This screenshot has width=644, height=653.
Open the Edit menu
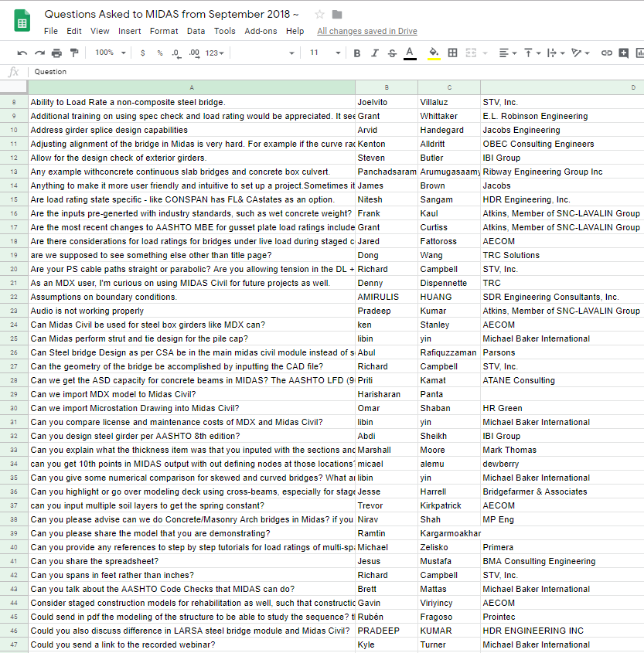[x=74, y=31]
